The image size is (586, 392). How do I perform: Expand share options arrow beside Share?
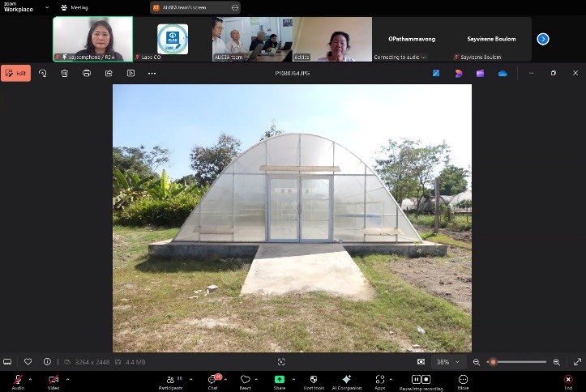click(293, 380)
